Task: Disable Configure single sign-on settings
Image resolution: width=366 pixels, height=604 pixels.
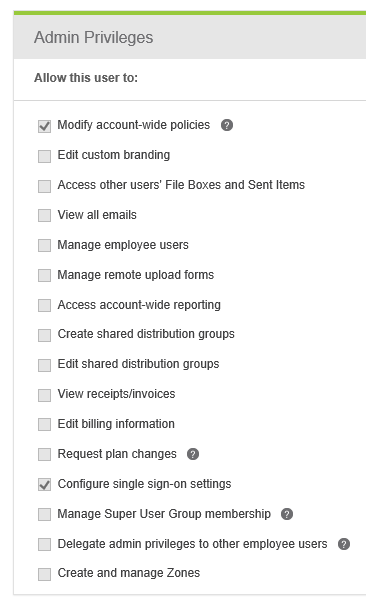Action: [x=44, y=485]
